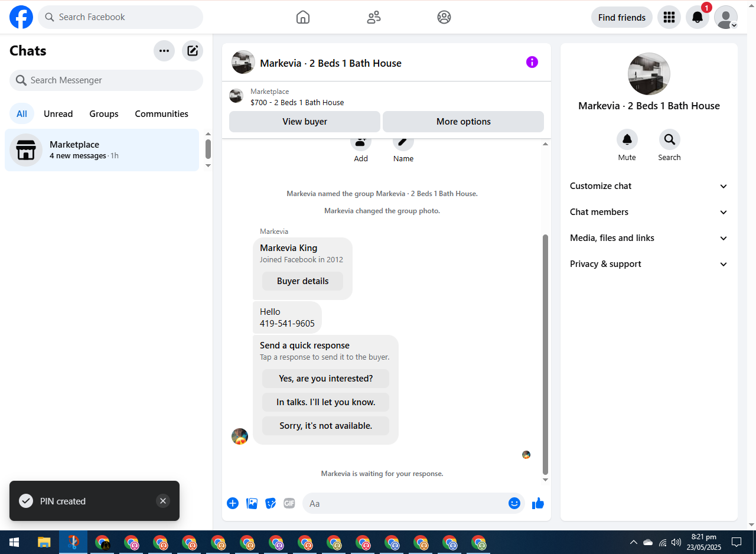Open the Windows notification center icon
Image resolution: width=756 pixels, height=554 pixels.
tap(737, 542)
